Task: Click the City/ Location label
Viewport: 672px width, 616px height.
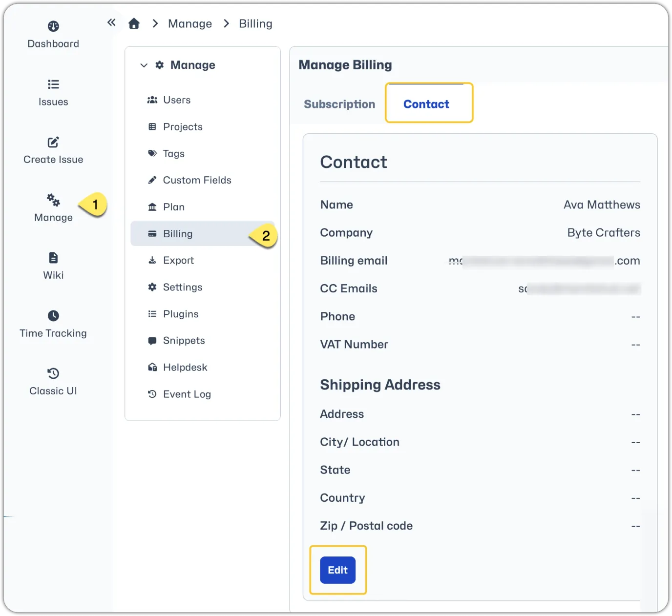Action: coord(359,442)
